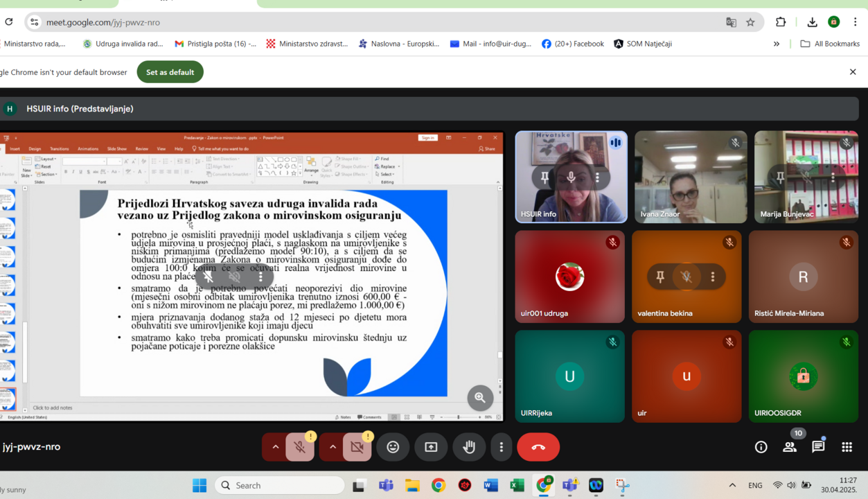Pin valentina bekina tile

pos(660,277)
